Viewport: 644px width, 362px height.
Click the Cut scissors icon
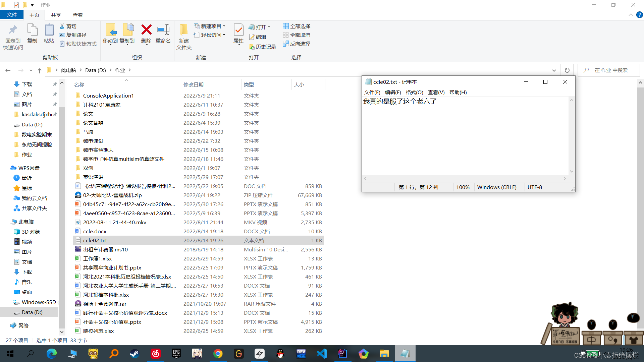point(62,26)
